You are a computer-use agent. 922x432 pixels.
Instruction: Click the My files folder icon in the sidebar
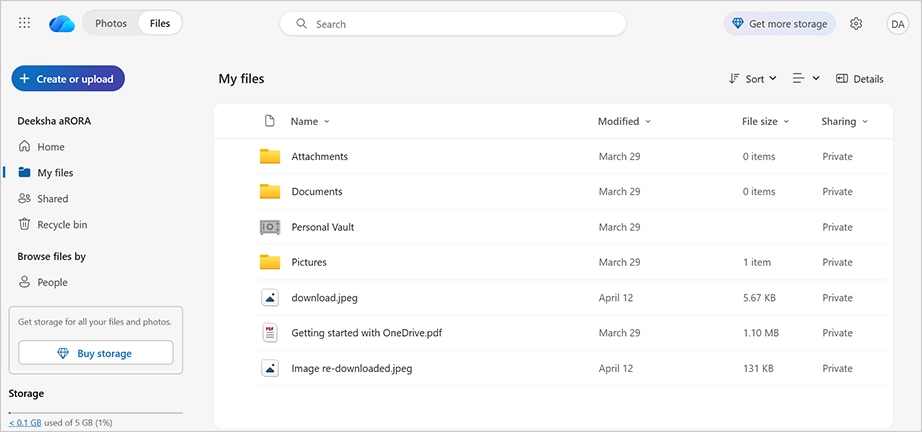(24, 172)
